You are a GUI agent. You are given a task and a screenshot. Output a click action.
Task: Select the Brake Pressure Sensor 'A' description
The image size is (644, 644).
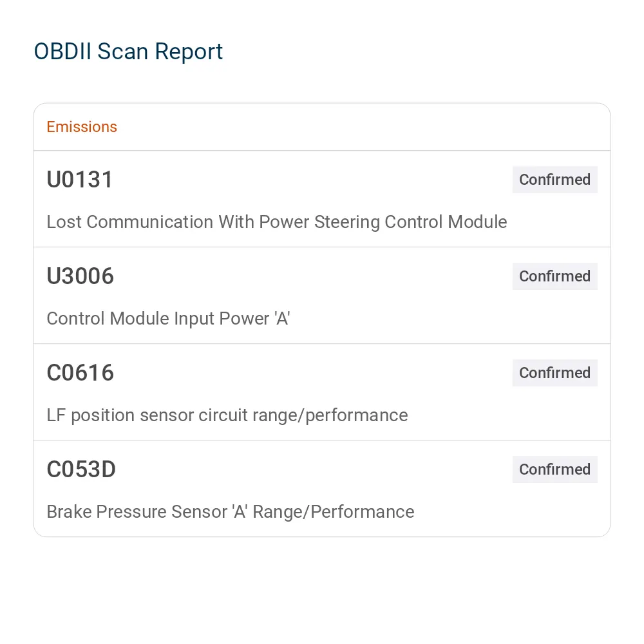pos(231,512)
